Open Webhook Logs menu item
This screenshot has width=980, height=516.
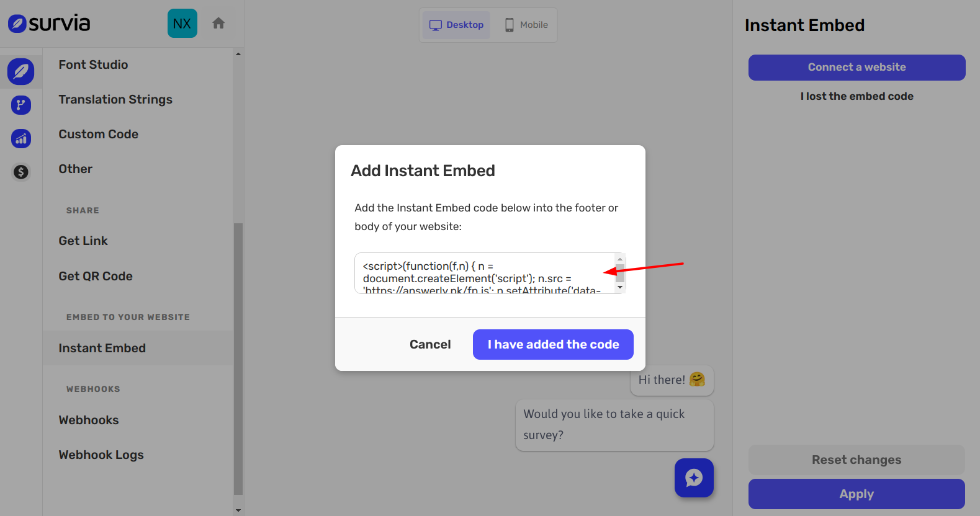tap(101, 455)
